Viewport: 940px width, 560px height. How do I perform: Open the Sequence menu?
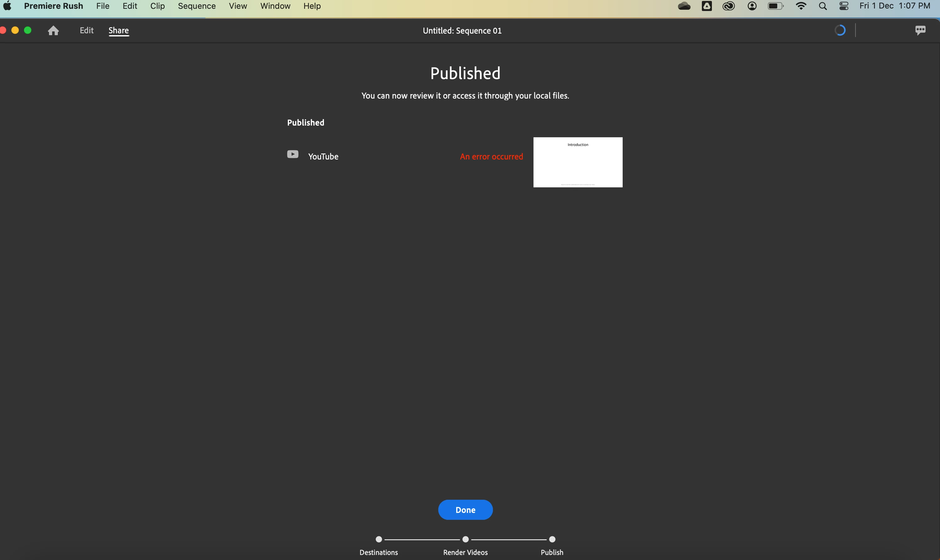(197, 6)
